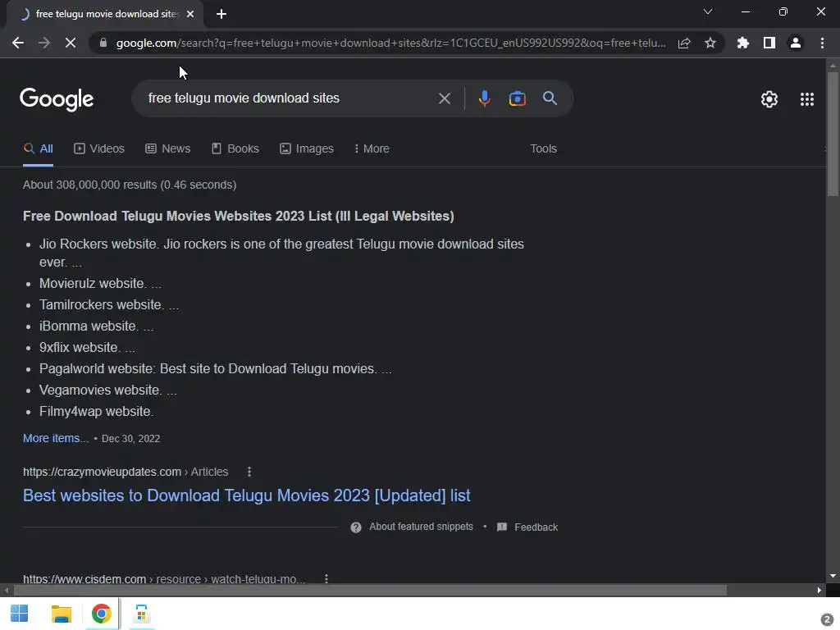Open File Explorer from the taskbar
Image resolution: width=840 pixels, height=630 pixels.
(x=61, y=614)
